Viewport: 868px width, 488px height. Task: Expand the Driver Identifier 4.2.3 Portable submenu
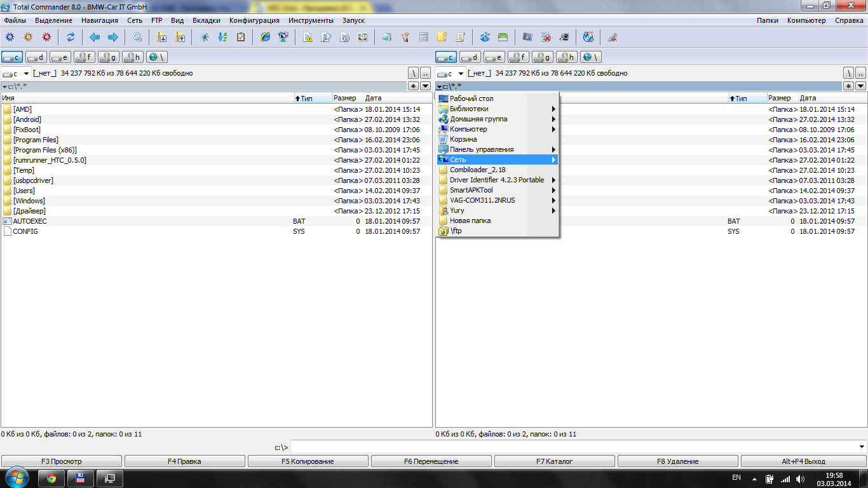coord(497,180)
